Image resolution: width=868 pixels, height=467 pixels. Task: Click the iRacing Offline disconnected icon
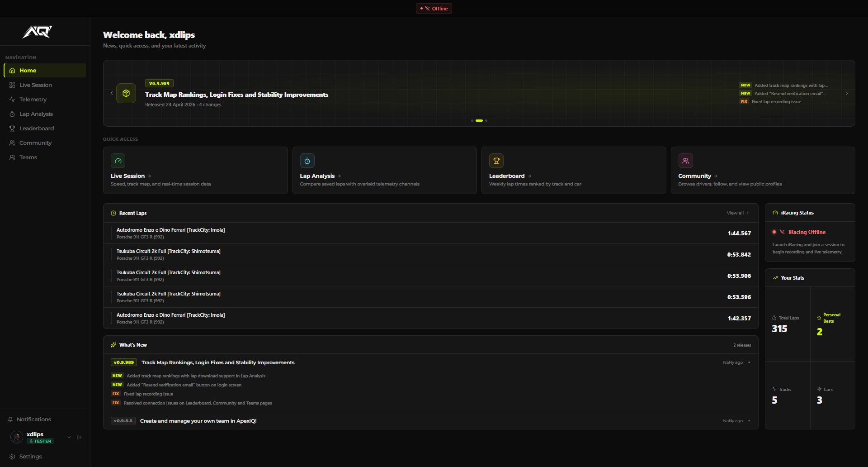782,232
